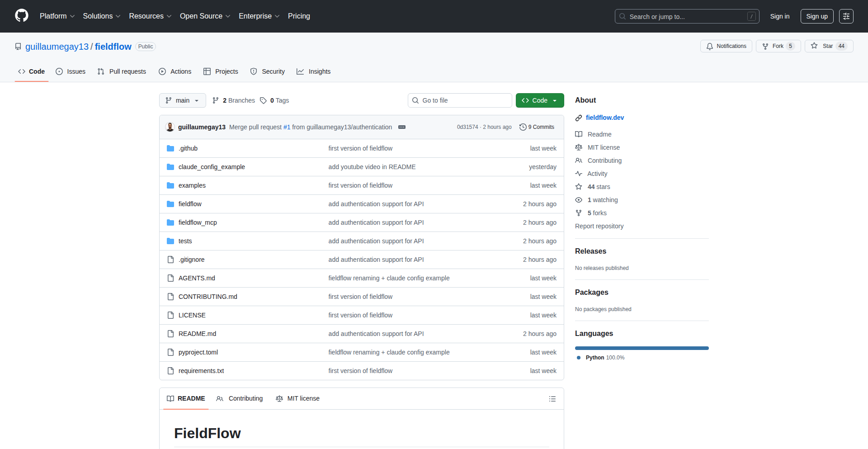Viewport: 868px width, 449px height.
Task: Expand the Platform menu
Action: [x=57, y=16]
